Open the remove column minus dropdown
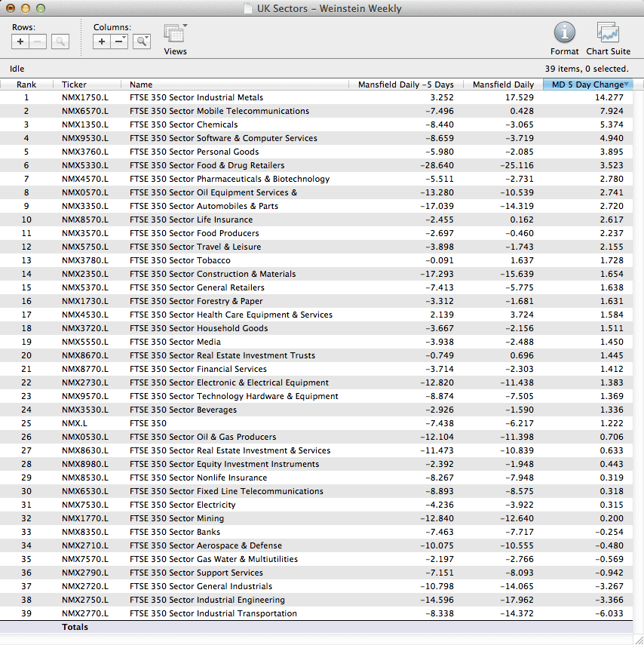Viewport: 644px width, 645px height. coord(120,41)
